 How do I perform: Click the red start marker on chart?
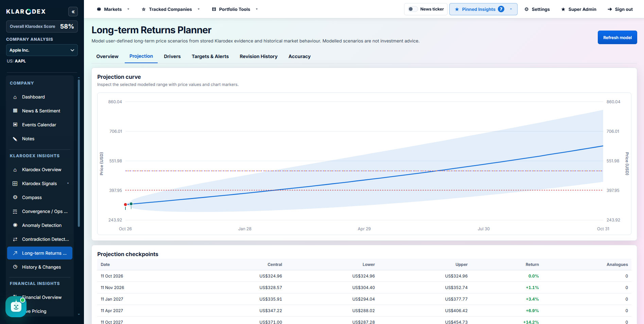pyautogui.click(x=125, y=204)
